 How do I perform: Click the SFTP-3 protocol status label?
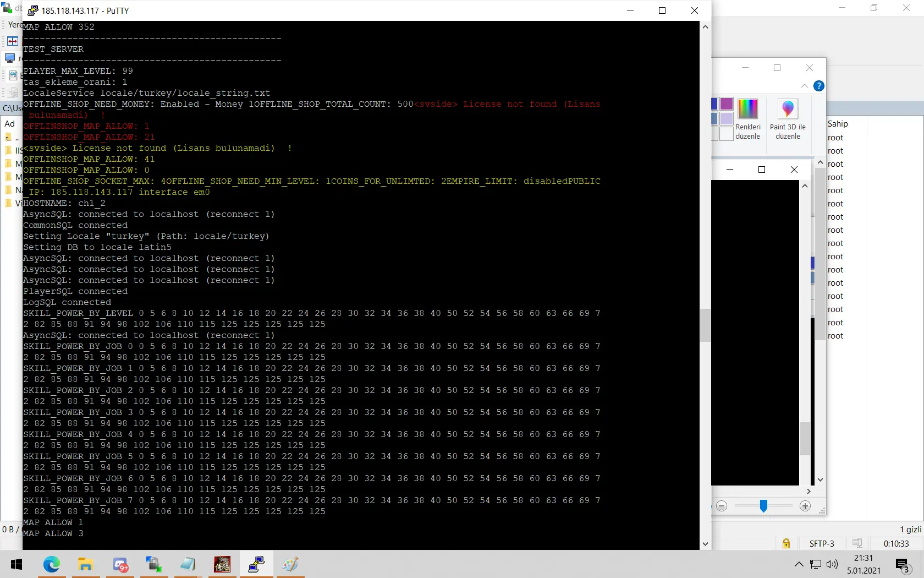(822, 543)
